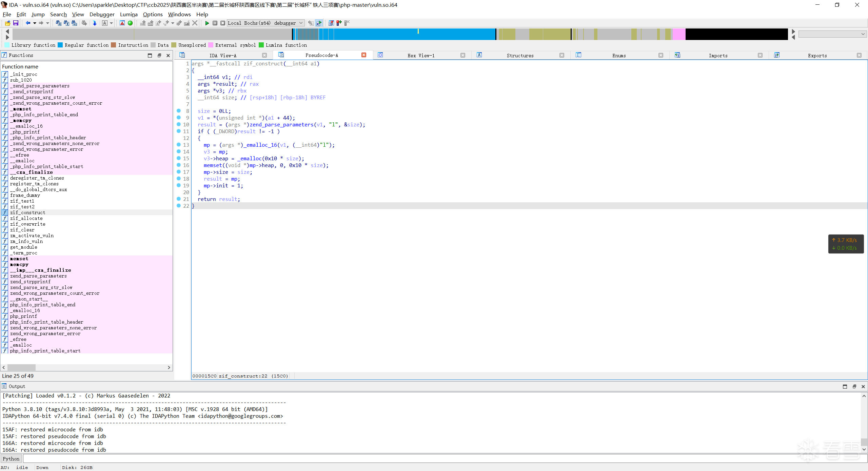
Task: Open the Jump menu
Action: 38,14
